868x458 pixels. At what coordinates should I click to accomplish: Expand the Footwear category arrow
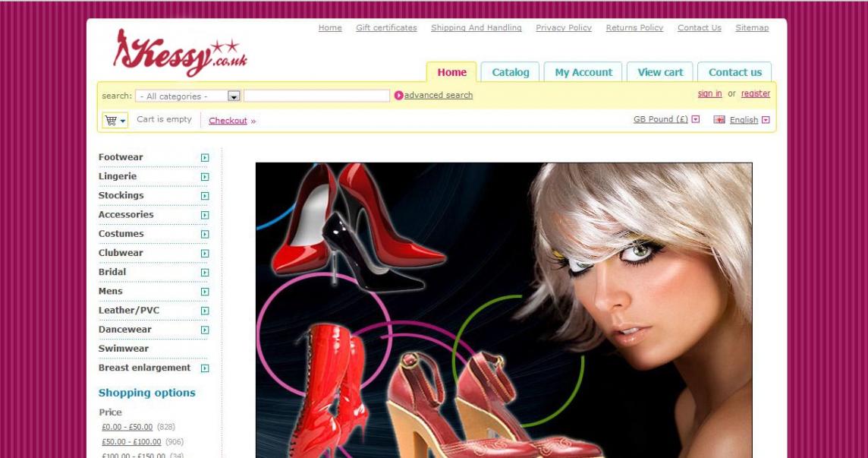pyautogui.click(x=205, y=157)
